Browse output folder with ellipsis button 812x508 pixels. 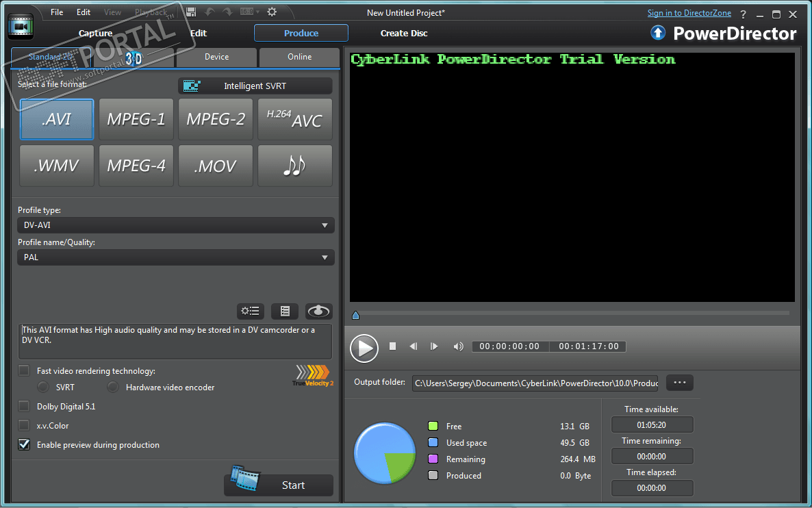[x=679, y=383]
